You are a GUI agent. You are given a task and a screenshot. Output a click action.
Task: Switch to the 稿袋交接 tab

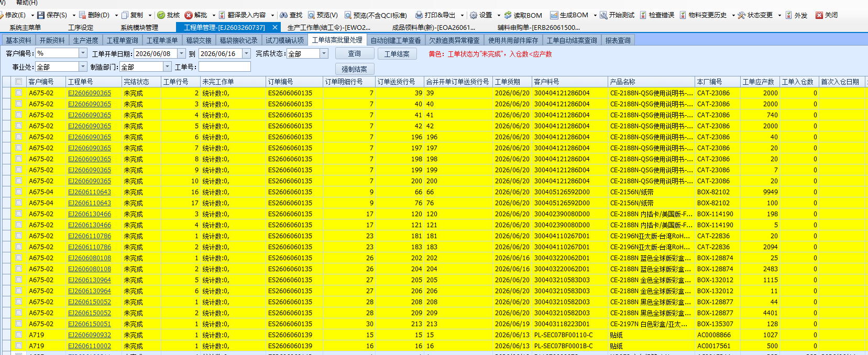coord(199,40)
